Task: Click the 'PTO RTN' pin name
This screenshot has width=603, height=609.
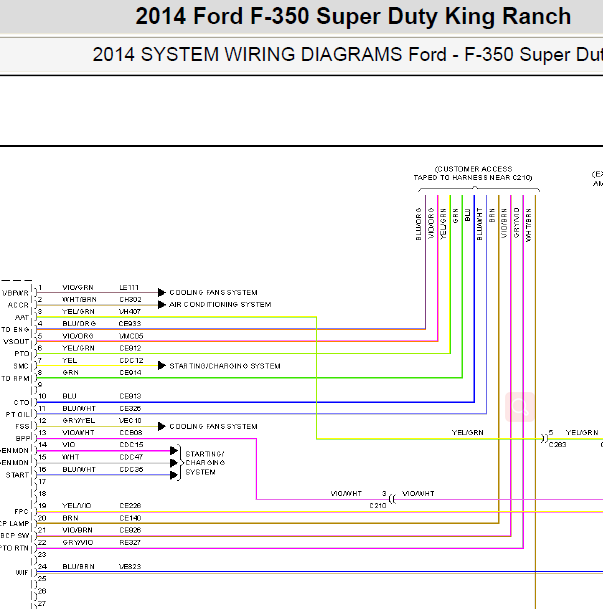Action: (x=15, y=548)
